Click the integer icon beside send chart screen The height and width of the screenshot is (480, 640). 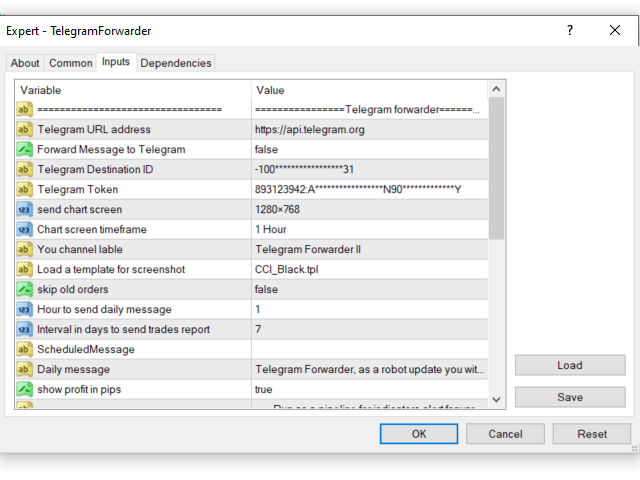[x=24, y=210]
